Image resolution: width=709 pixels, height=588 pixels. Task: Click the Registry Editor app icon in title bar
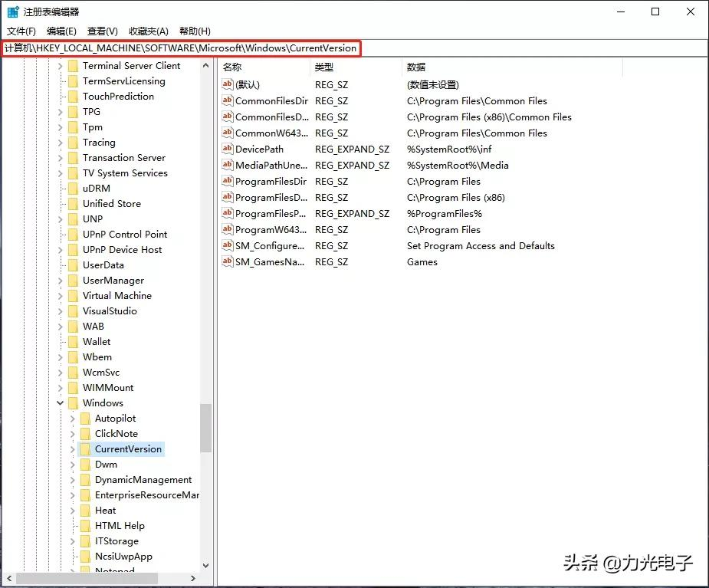point(13,12)
